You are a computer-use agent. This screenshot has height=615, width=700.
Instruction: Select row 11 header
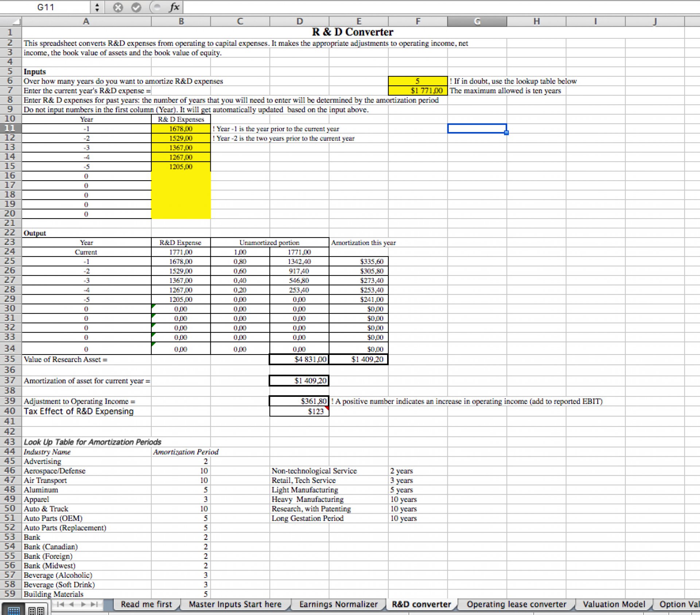tap(11, 128)
